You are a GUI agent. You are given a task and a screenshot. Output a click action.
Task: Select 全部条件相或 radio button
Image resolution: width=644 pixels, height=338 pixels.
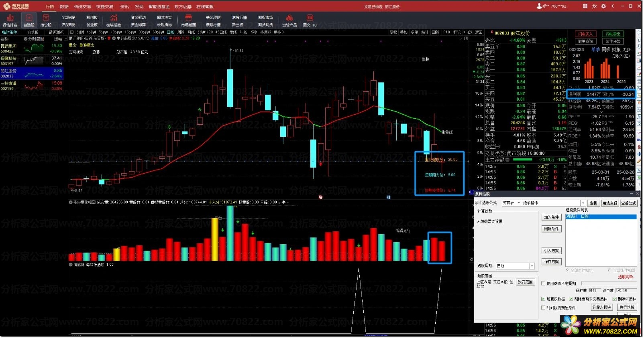click(x=610, y=271)
